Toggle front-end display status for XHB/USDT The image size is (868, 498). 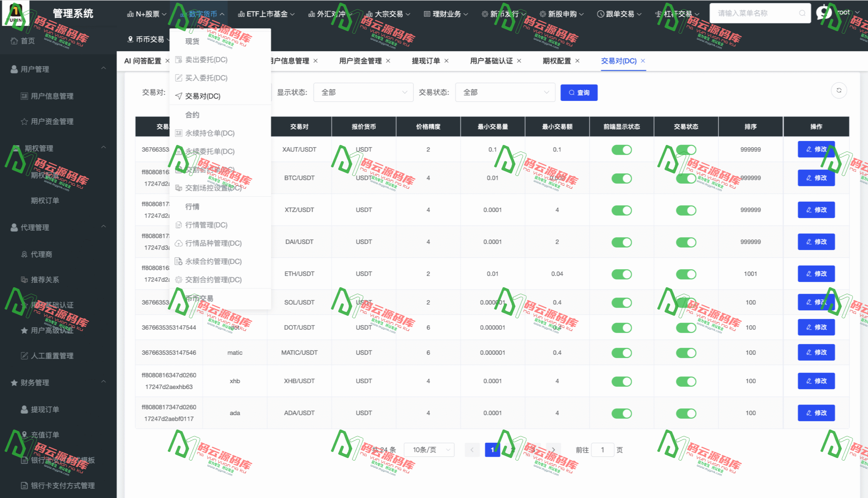click(622, 381)
